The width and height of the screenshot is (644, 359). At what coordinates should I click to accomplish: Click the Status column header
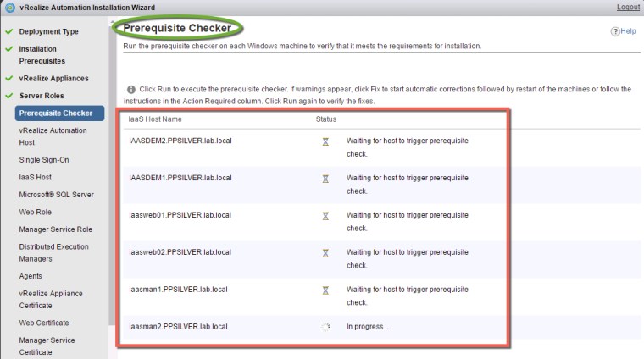pyautogui.click(x=326, y=119)
